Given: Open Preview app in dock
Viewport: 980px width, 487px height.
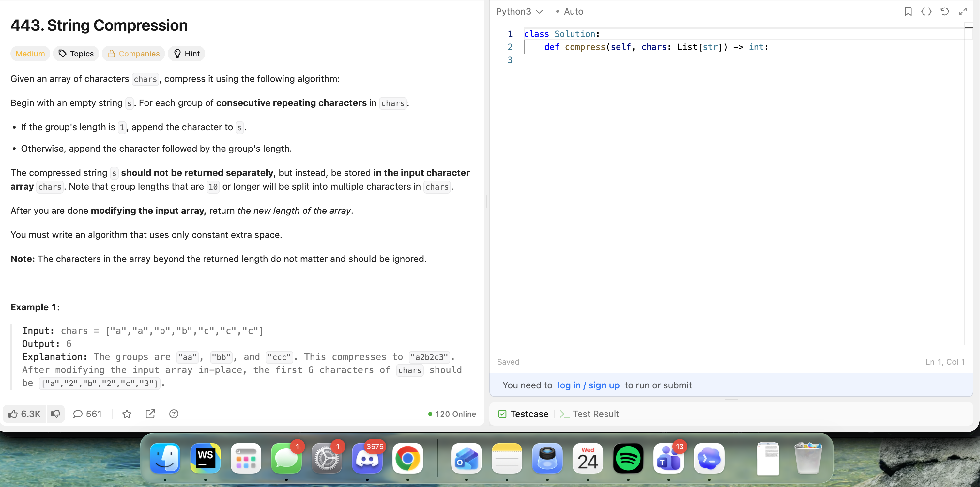Looking at the screenshot, I should point(547,458).
